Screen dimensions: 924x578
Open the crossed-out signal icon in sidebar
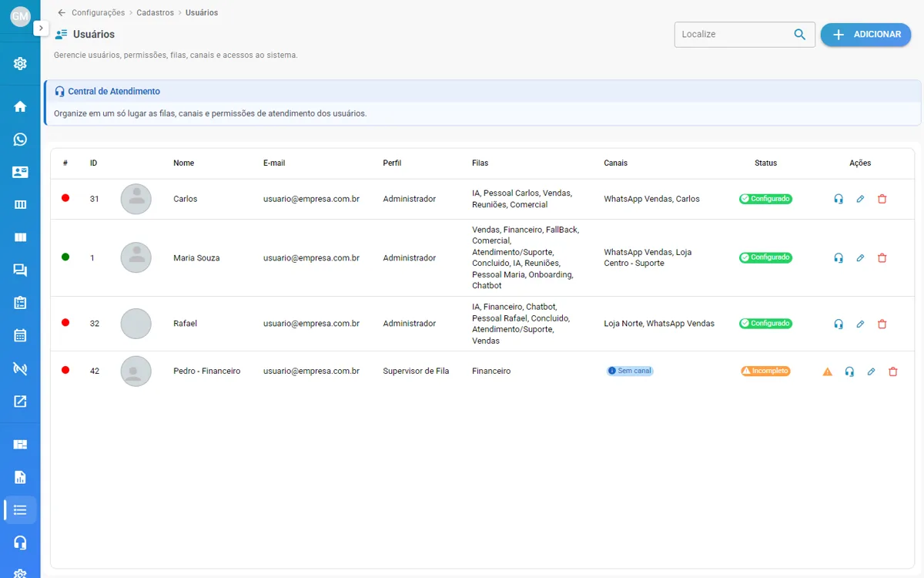[x=20, y=368]
